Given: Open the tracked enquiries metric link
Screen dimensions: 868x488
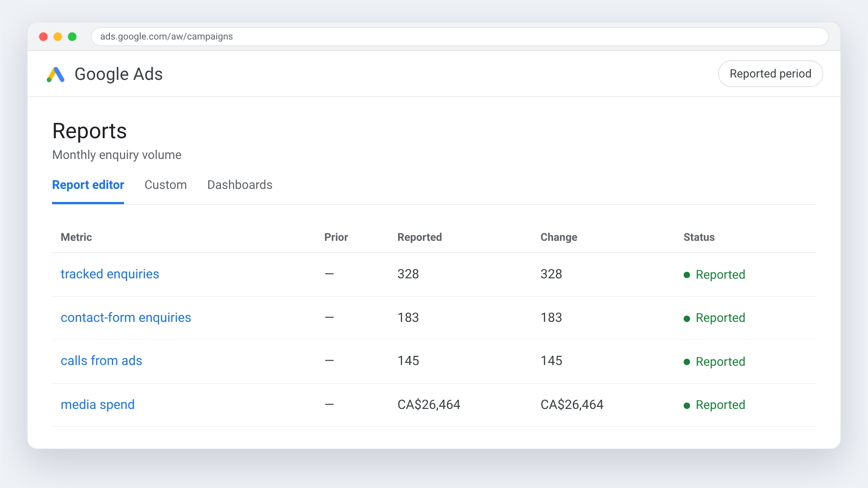Looking at the screenshot, I should pyautogui.click(x=110, y=274).
